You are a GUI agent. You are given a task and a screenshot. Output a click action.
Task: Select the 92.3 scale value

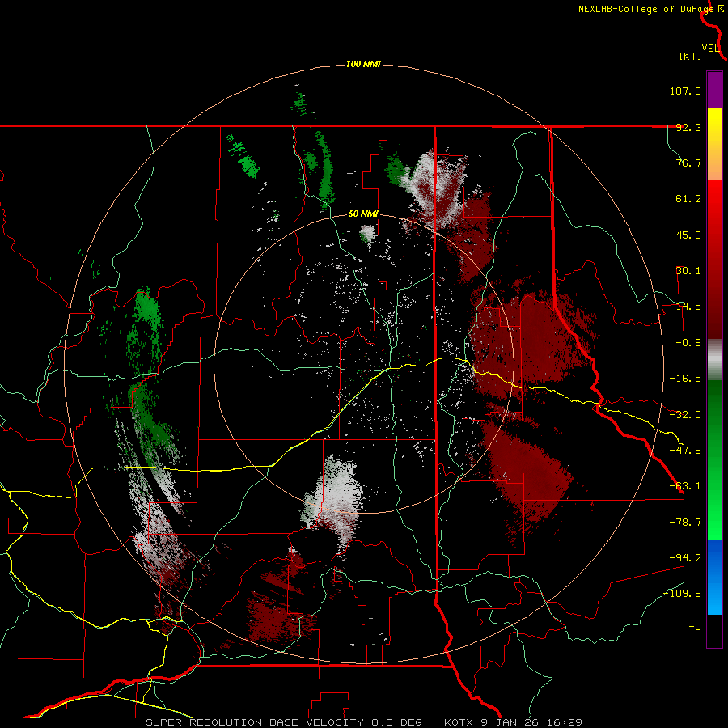pos(688,127)
